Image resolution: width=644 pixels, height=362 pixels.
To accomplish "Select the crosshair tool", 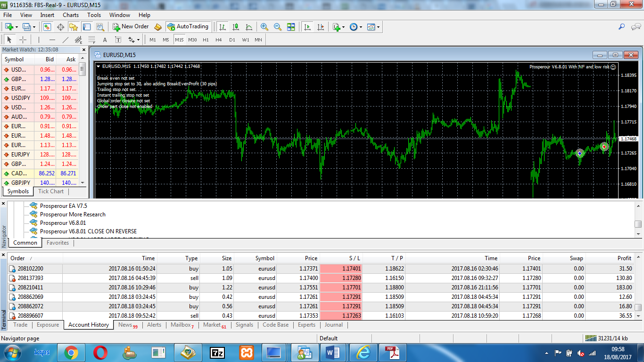I will pos(23,40).
